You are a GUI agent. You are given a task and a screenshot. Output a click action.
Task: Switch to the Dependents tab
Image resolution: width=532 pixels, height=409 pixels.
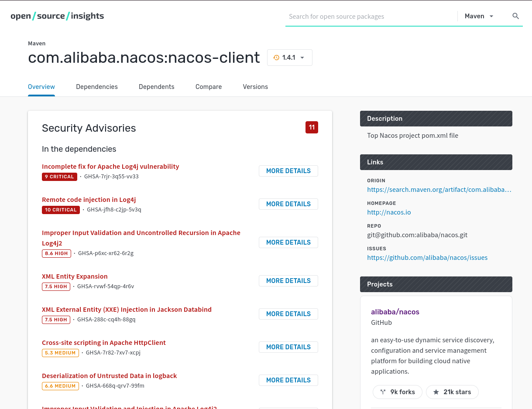[x=157, y=87]
